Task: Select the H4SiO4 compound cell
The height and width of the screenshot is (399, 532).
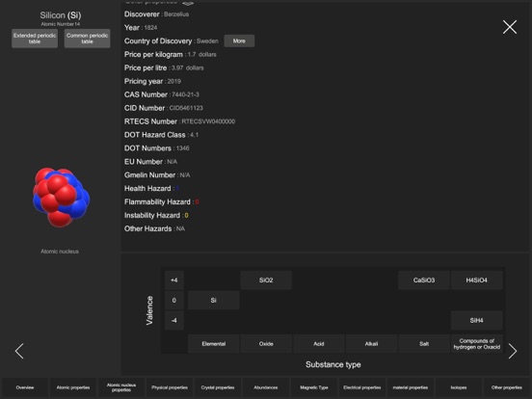Action: [477, 280]
